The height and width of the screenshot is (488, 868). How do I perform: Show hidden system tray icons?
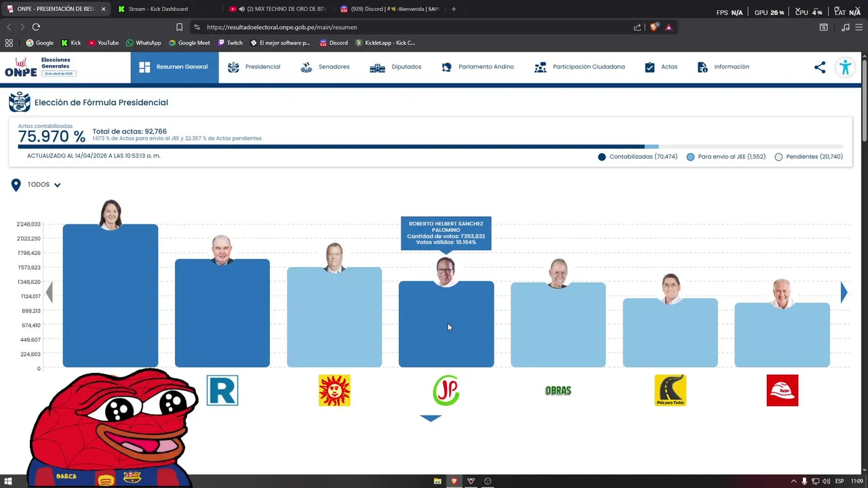[x=793, y=481]
